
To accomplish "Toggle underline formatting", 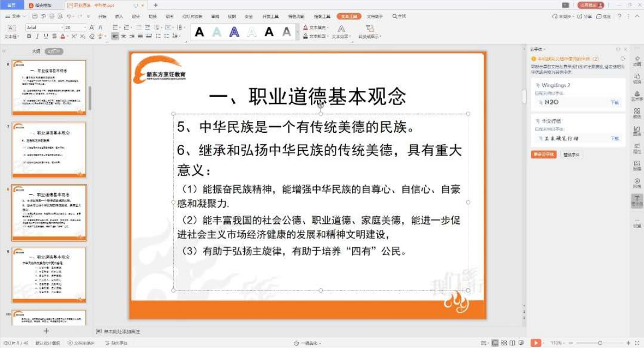I will (46, 36).
